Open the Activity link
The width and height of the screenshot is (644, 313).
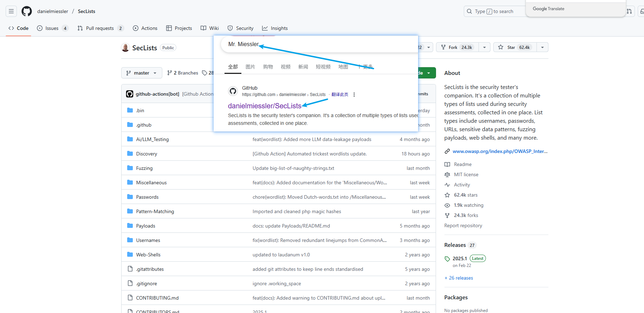point(462,185)
